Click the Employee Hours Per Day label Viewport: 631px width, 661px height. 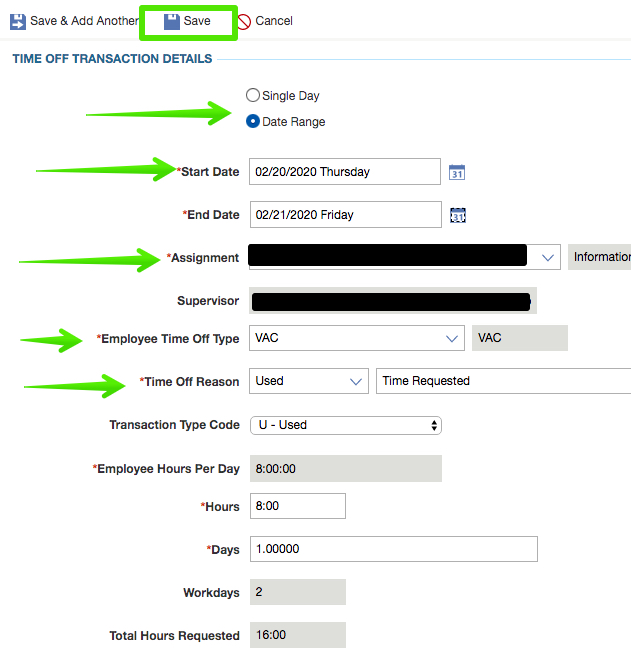point(166,469)
